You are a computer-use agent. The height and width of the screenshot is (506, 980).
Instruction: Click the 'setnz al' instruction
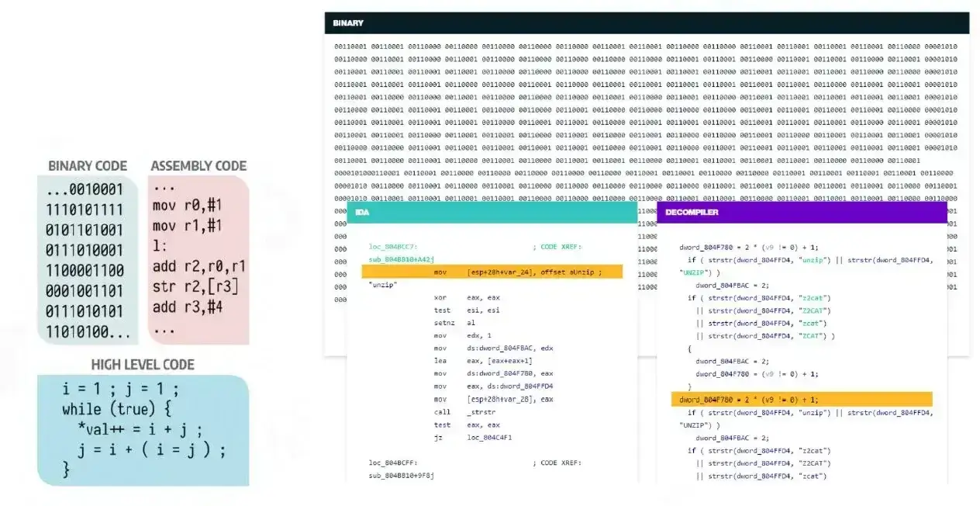454,322
